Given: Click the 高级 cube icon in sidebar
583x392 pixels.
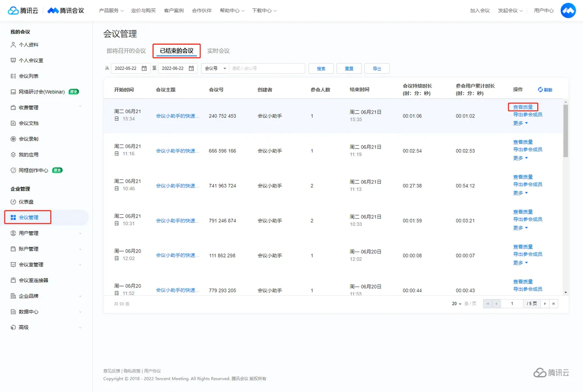Looking at the screenshot, I should 13,327.
